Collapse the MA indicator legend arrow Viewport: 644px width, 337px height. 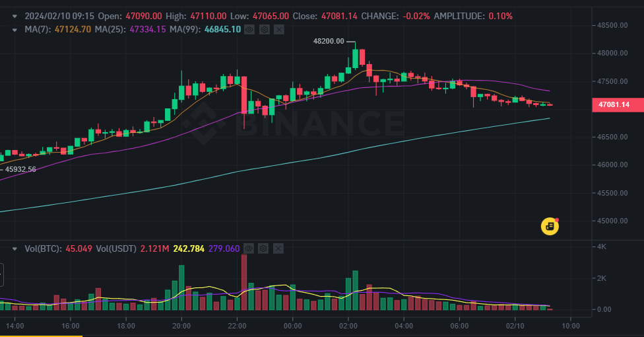click(x=15, y=30)
